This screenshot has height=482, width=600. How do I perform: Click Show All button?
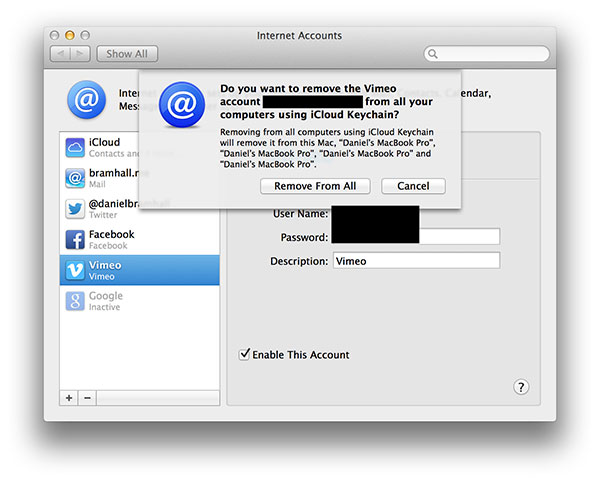click(x=127, y=54)
